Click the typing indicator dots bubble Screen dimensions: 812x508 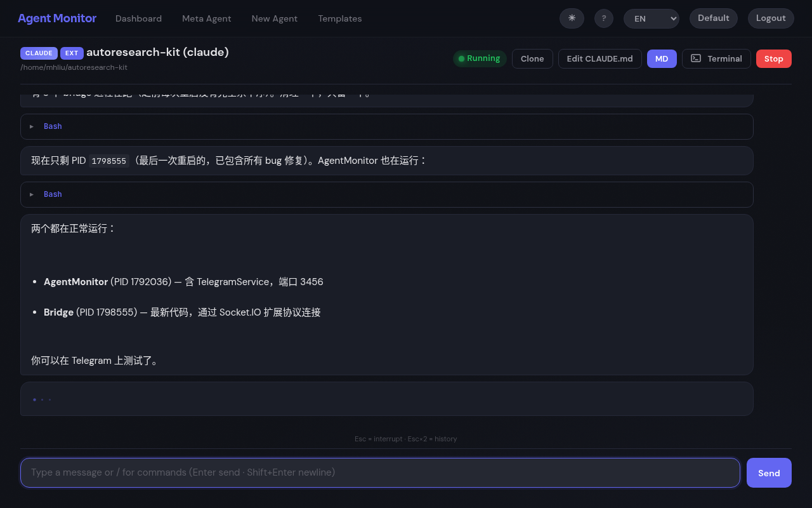386,399
